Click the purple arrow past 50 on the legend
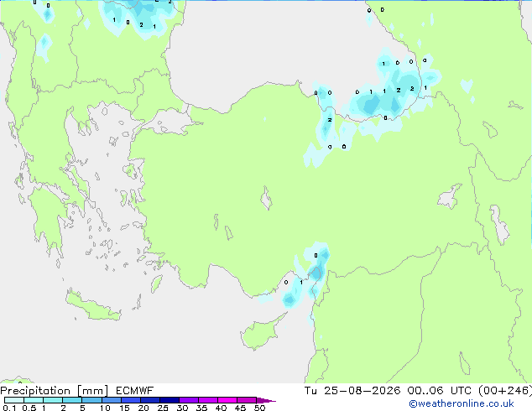The height and width of the screenshot is (411, 532). (x=266, y=400)
